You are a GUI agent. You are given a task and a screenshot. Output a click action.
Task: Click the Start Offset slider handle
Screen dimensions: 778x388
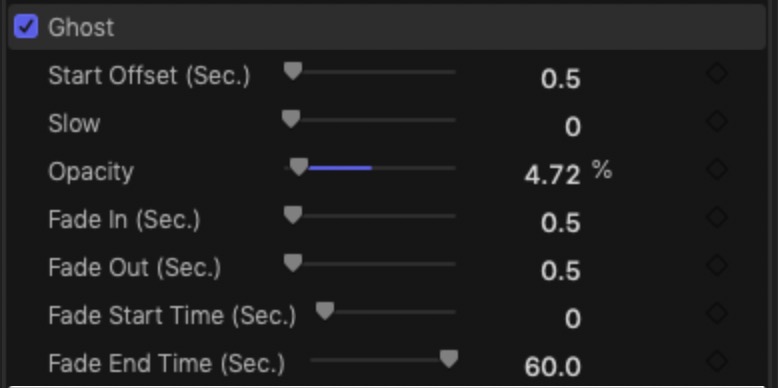click(x=293, y=71)
